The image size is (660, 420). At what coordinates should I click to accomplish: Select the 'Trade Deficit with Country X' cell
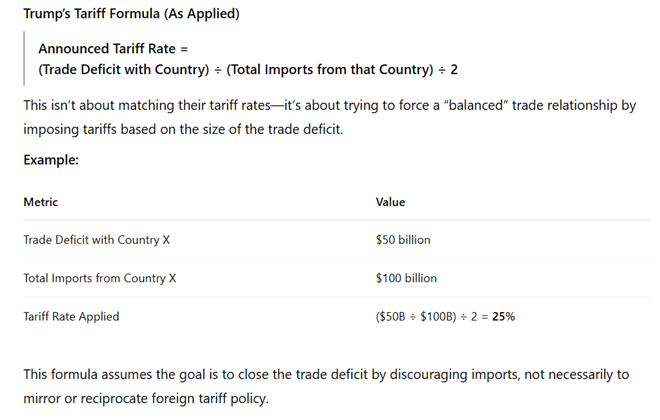(96, 240)
